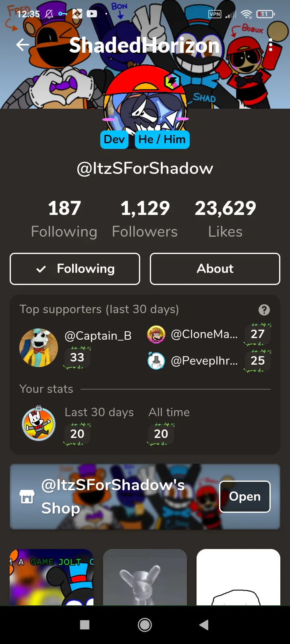Open the About section
The height and width of the screenshot is (644, 290).
[x=215, y=269]
